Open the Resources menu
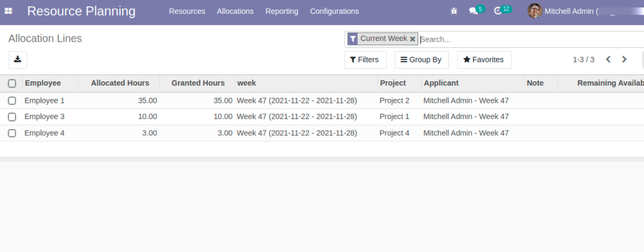The width and height of the screenshot is (644, 252). (x=187, y=11)
